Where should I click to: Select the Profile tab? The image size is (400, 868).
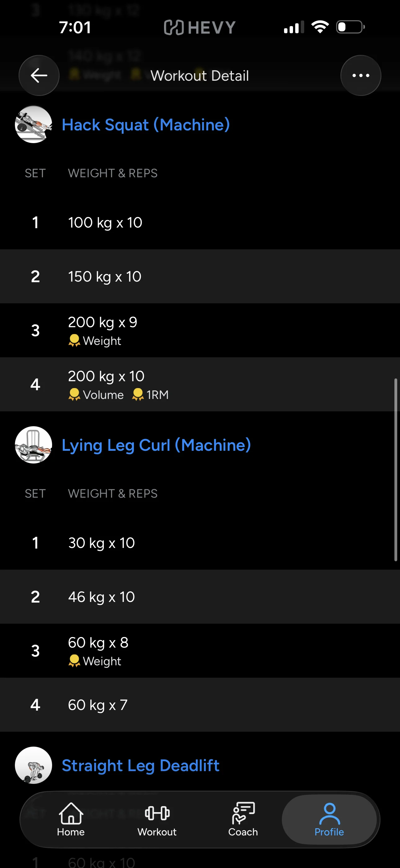click(x=329, y=820)
